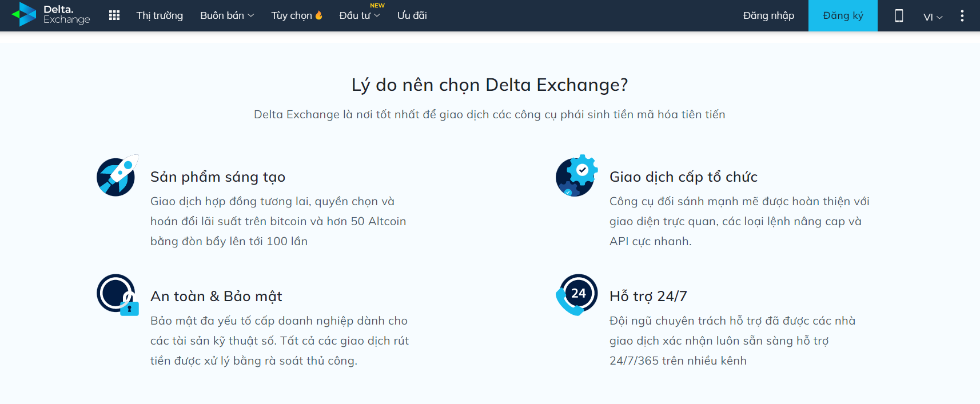Click the Delta Exchange logo
The width and height of the screenshot is (980, 404).
click(x=51, y=14)
